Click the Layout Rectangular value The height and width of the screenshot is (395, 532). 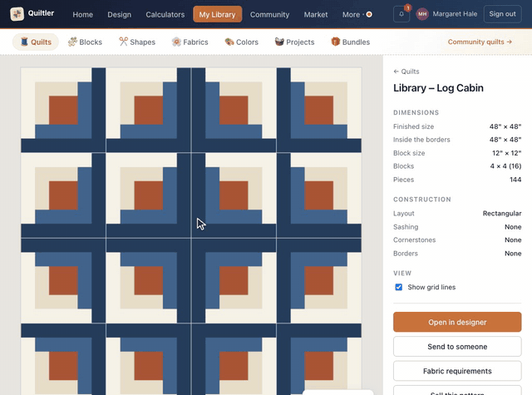pyautogui.click(x=502, y=214)
